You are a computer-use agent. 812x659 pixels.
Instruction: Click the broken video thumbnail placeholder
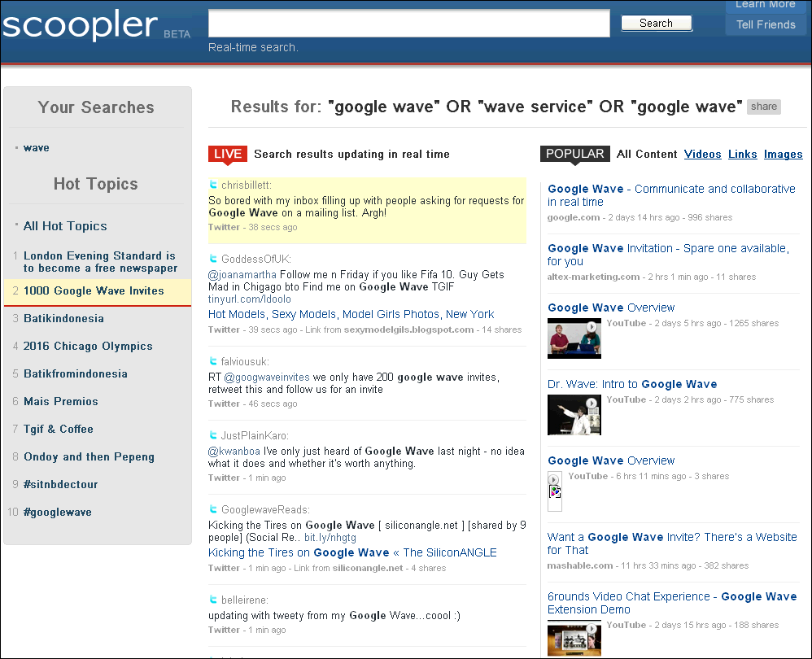(x=555, y=491)
